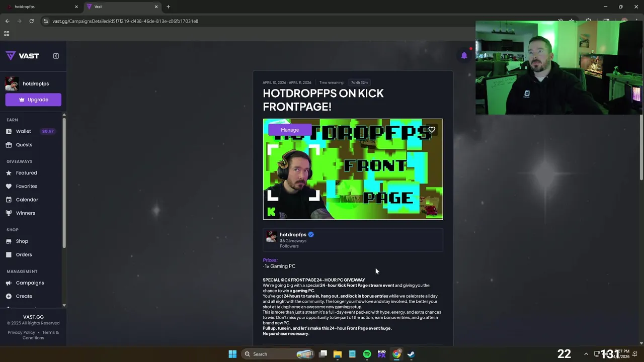Go to Featured giveaways

pyautogui.click(x=26, y=173)
